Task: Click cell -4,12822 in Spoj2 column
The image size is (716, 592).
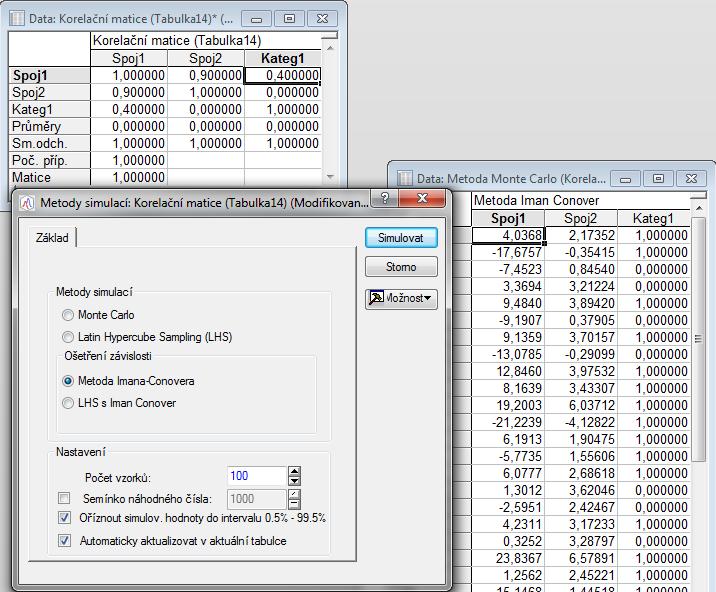Action: (581, 422)
